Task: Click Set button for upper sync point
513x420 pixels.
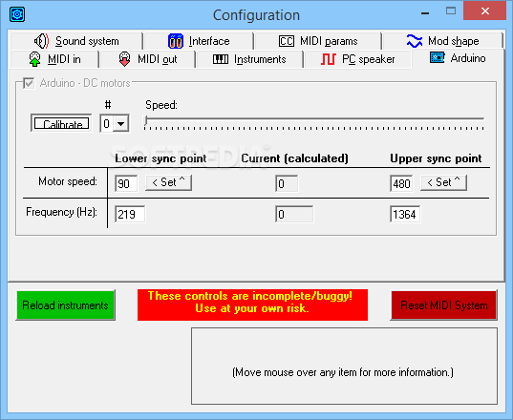Action: click(443, 182)
